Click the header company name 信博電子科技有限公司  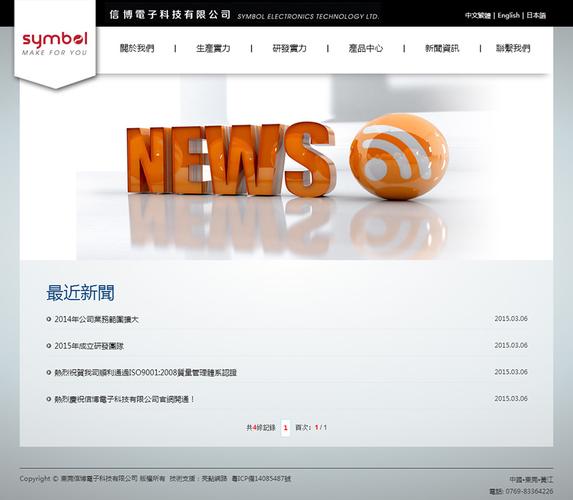170,15
